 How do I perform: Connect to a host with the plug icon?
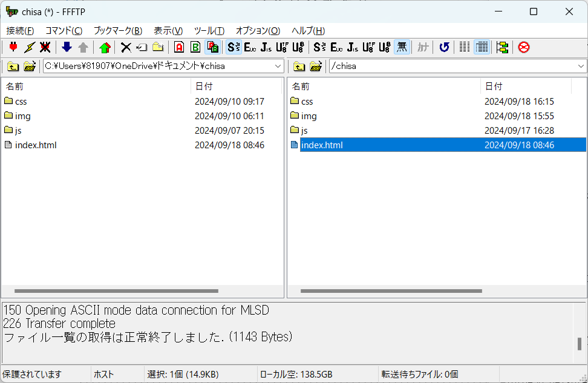coord(13,47)
